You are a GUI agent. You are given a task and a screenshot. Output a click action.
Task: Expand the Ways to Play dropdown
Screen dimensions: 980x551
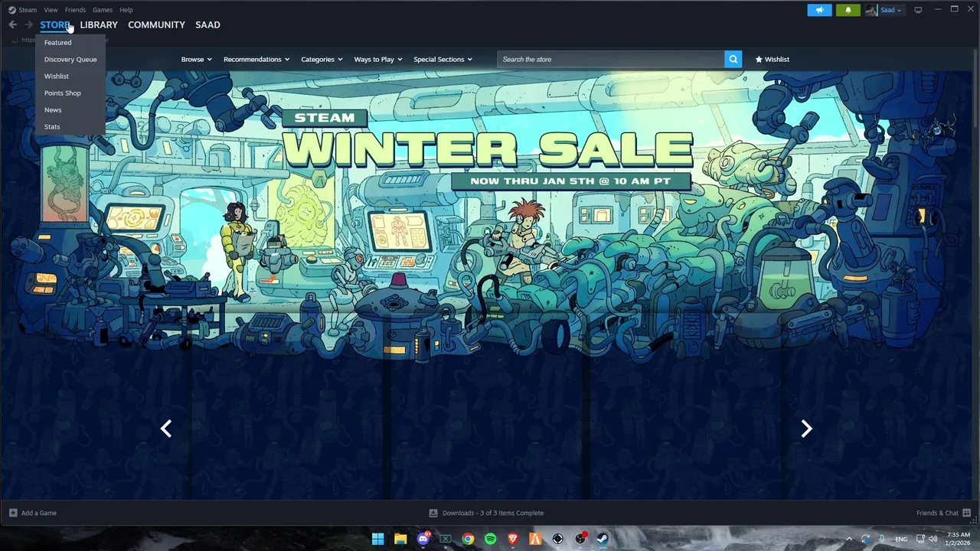tap(378, 59)
